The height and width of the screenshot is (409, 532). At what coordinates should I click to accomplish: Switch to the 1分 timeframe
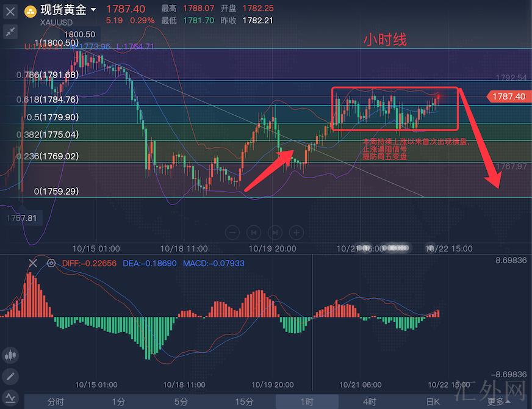[118, 402]
